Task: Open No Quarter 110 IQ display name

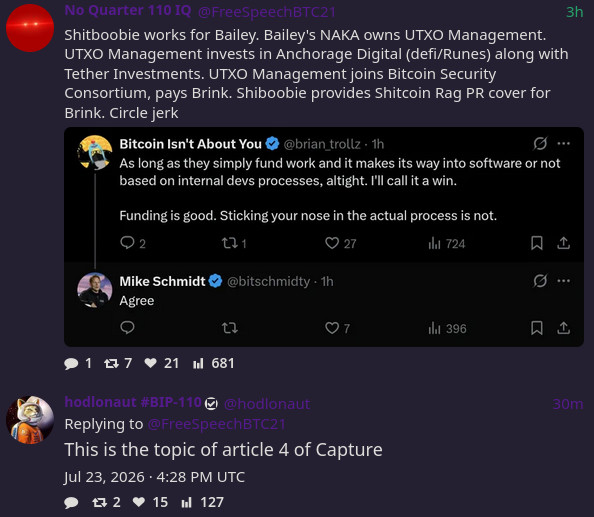Action: pos(128,11)
